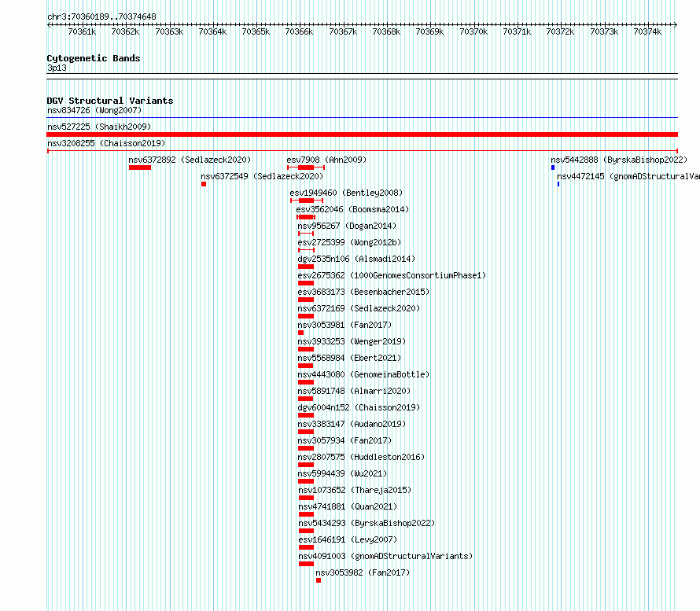The image size is (700, 611).
Task: Click nsv5994439 (Wu2021) label
Action: (x=342, y=473)
